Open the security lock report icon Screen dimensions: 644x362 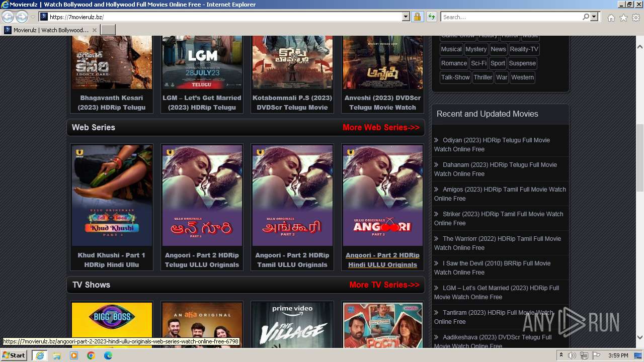(417, 17)
